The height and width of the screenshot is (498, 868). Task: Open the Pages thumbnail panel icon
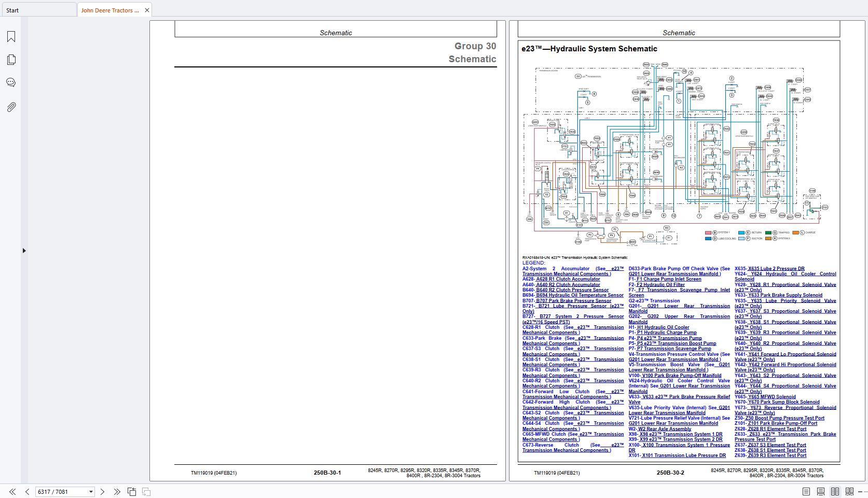[11, 60]
